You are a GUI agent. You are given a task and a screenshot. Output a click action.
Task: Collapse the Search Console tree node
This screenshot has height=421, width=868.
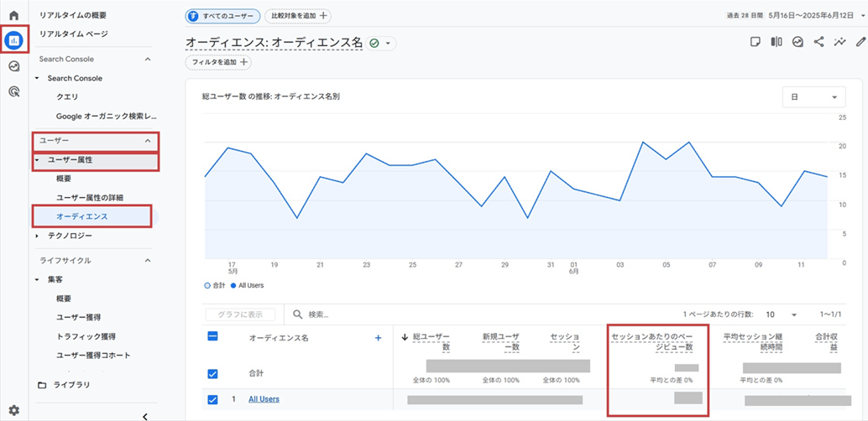(37, 79)
